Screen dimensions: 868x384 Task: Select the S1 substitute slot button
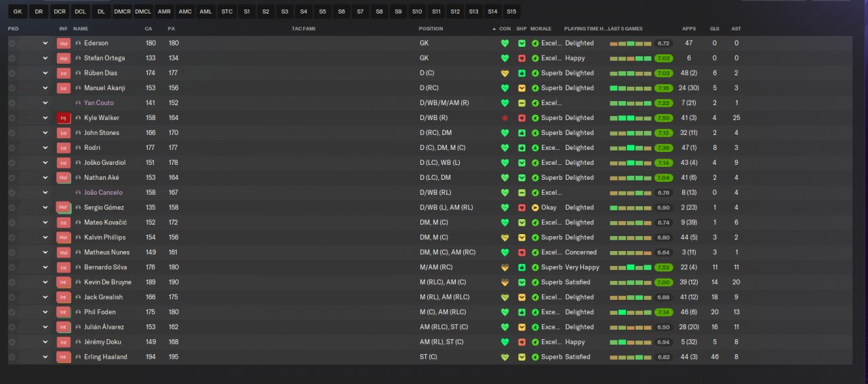point(247,12)
